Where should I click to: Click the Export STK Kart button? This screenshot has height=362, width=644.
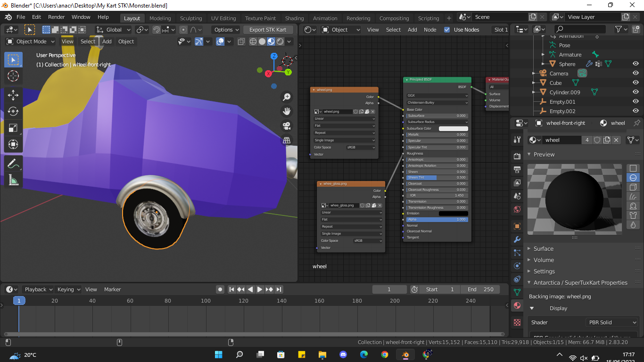tap(268, 30)
